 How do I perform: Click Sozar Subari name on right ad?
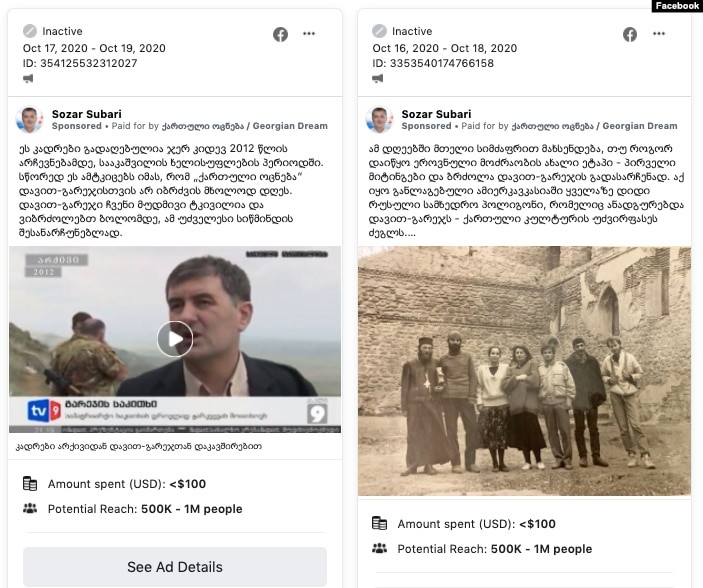[x=436, y=114]
